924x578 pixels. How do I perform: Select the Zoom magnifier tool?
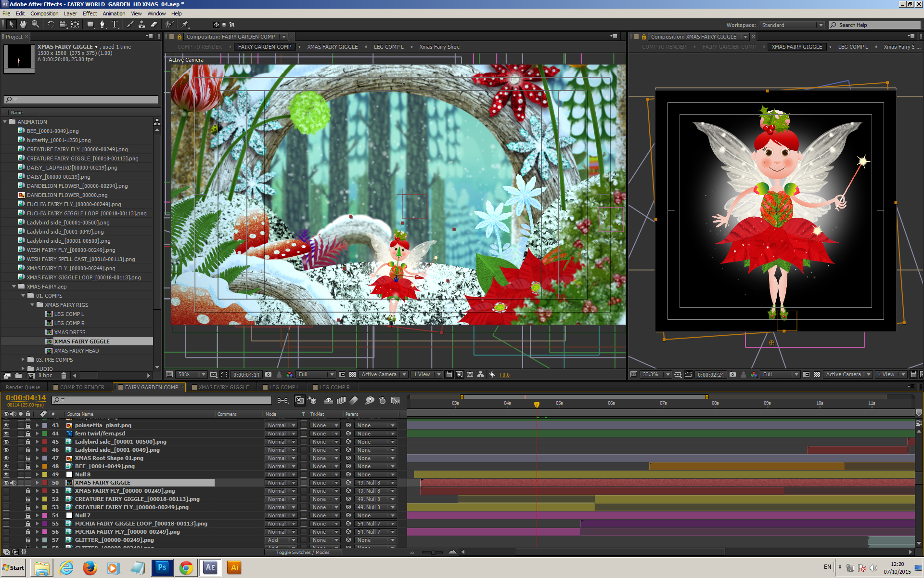pyautogui.click(x=36, y=24)
